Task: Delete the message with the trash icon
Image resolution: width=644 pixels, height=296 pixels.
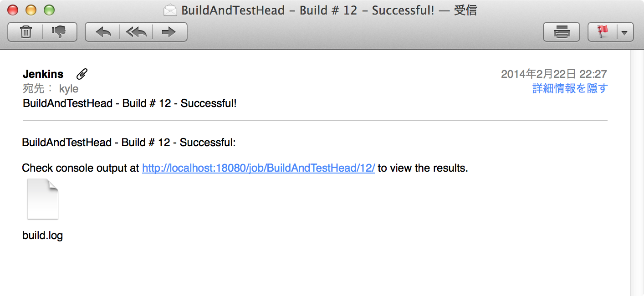Action: tap(26, 32)
